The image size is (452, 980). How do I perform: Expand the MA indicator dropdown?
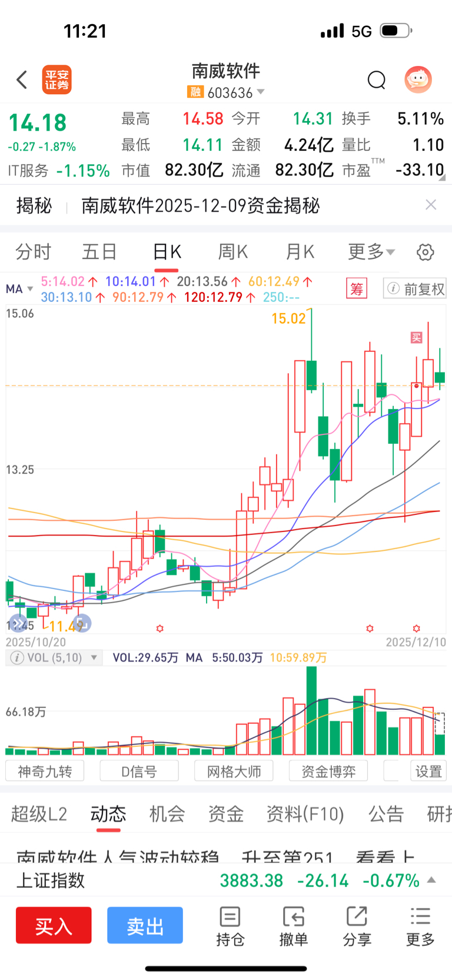pos(19,289)
